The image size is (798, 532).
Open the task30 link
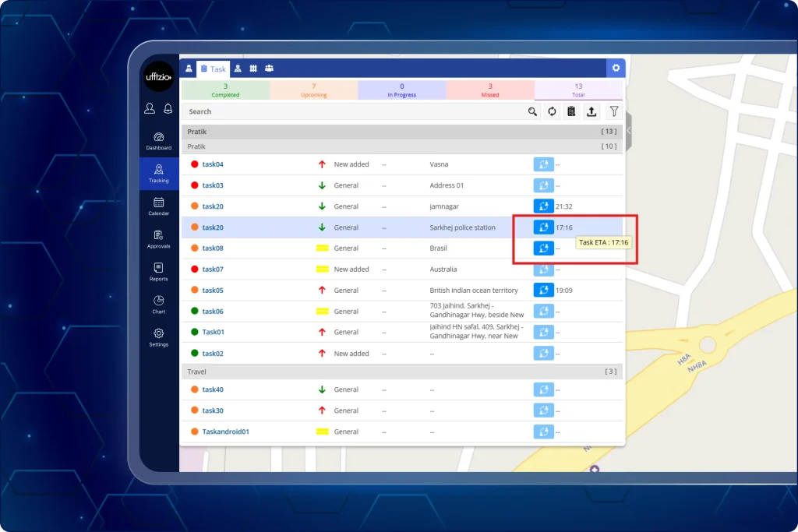213,410
